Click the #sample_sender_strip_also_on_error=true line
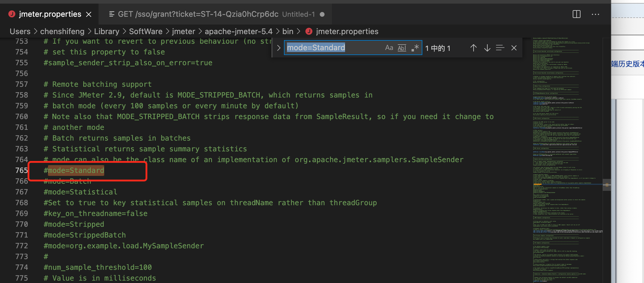 point(128,63)
